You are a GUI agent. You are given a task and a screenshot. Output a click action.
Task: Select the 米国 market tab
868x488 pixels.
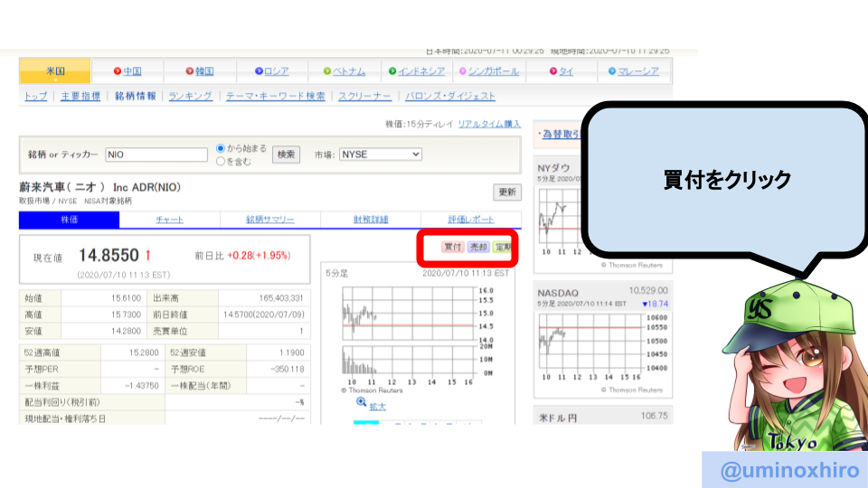point(55,70)
